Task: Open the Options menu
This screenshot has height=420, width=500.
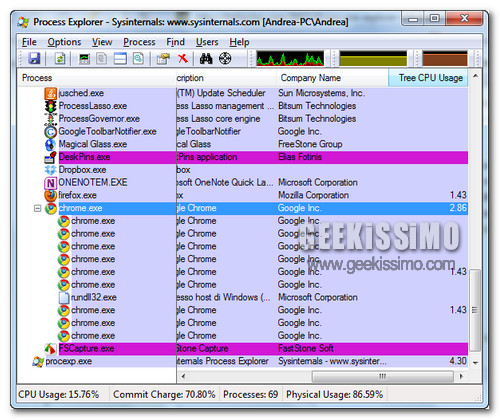Action: [x=64, y=42]
